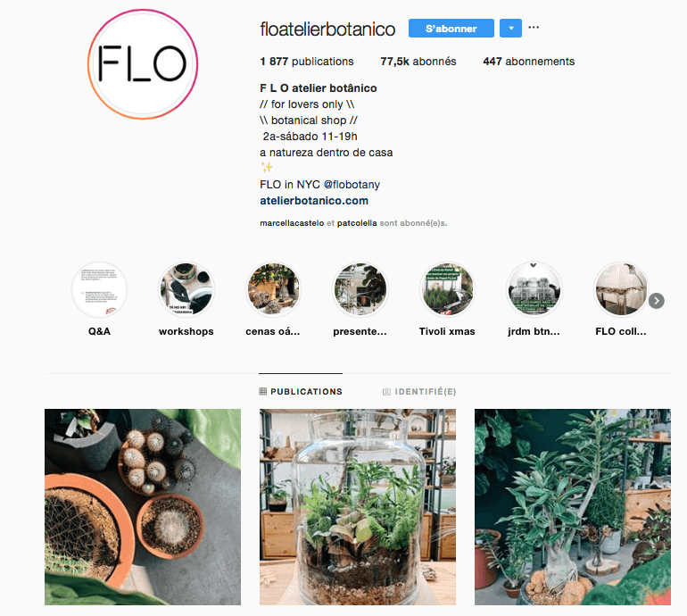Switch to the Identifié(e) tab

point(419,392)
